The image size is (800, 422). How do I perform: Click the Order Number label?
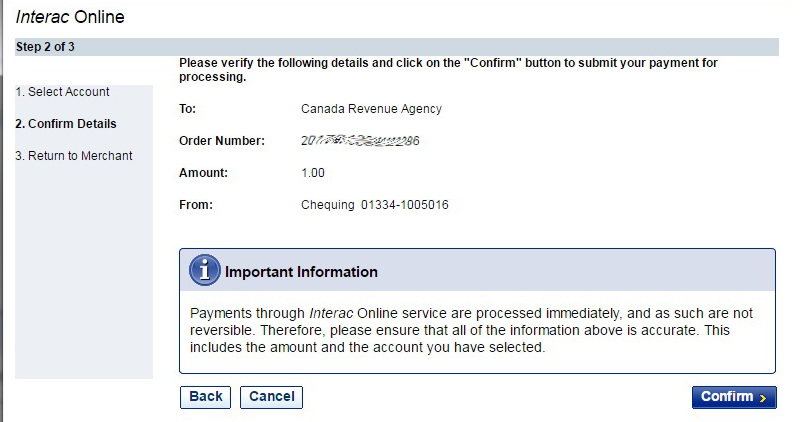[x=222, y=141]
